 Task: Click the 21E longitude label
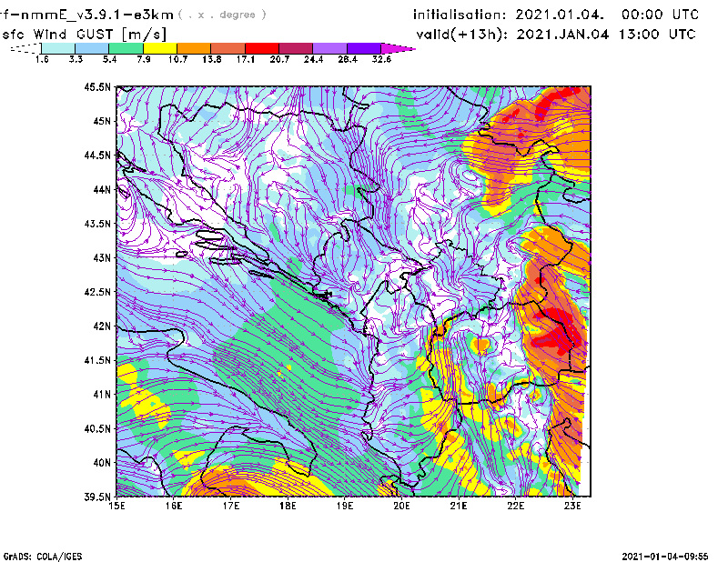coord(459,506)
